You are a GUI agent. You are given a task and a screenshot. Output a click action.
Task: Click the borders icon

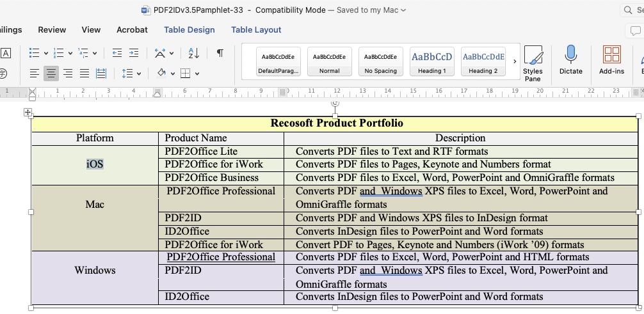(186, 74)
